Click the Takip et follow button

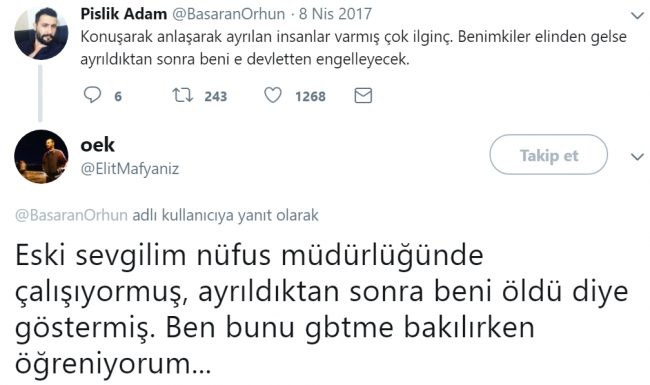(548, 155)
